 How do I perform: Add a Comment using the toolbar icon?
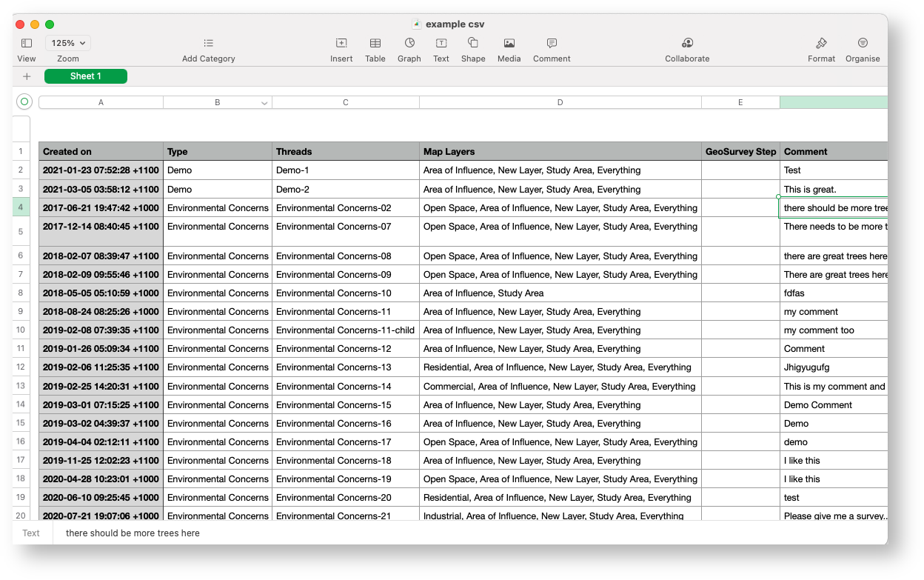(552, 43)
